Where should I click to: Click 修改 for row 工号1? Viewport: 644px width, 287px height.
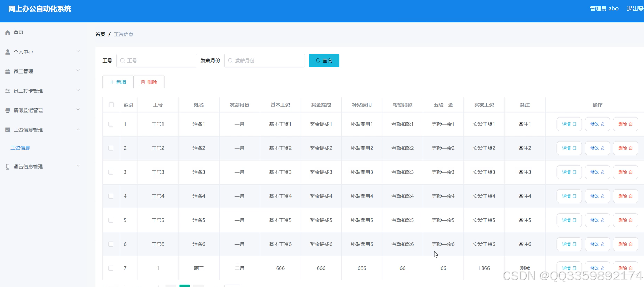point(597,124)
